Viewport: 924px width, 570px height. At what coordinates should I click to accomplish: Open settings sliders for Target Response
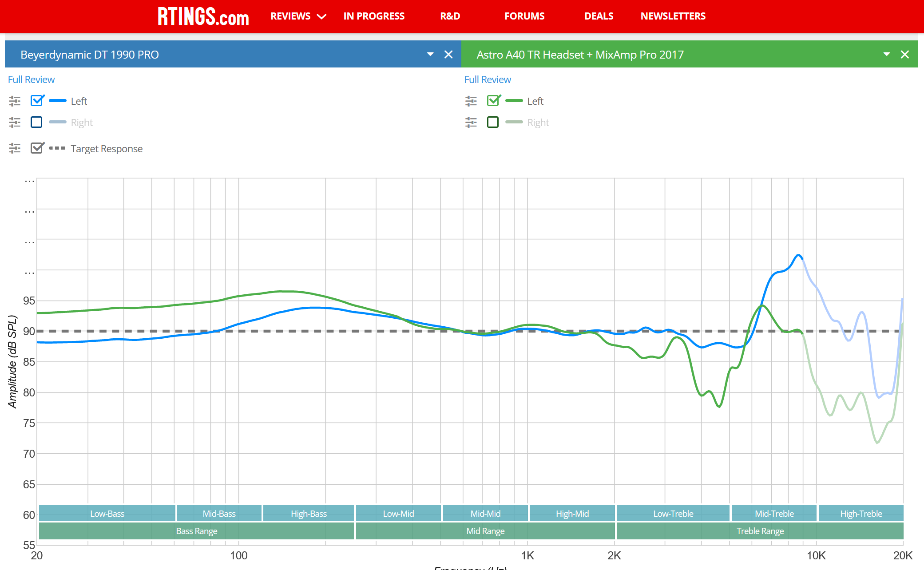[x=15, y=148]
